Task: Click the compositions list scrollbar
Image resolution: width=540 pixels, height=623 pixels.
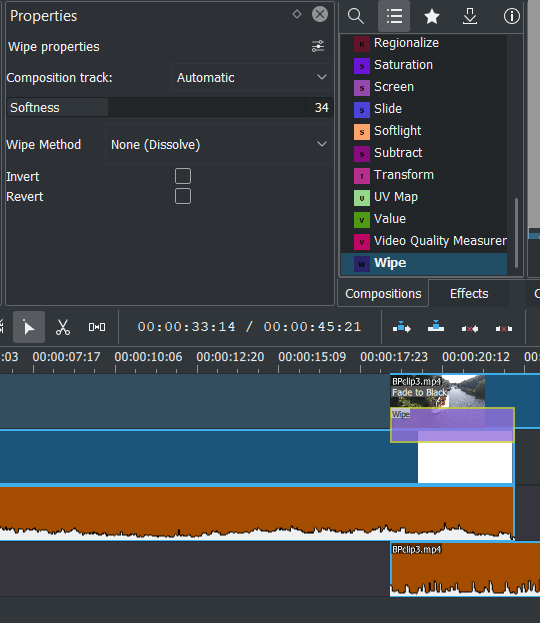Action: point(516,232)
